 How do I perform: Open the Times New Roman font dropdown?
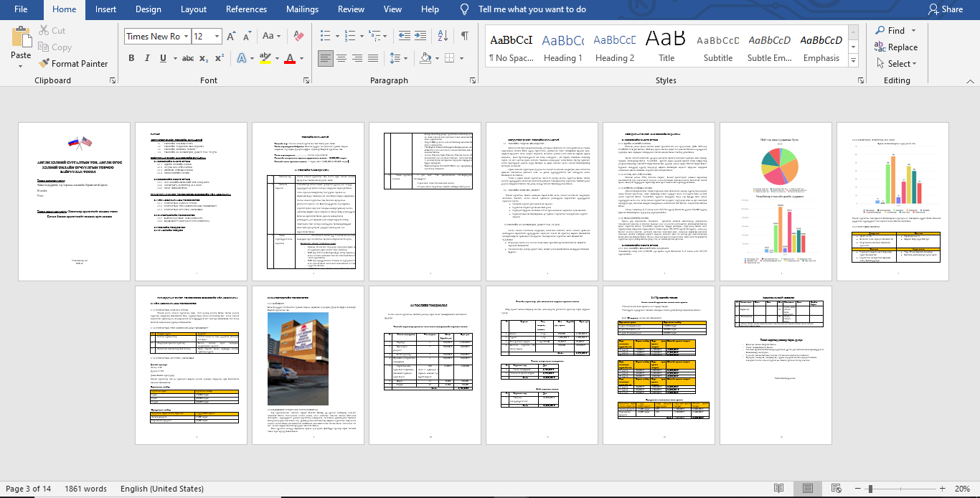click(x=185, y=35)
